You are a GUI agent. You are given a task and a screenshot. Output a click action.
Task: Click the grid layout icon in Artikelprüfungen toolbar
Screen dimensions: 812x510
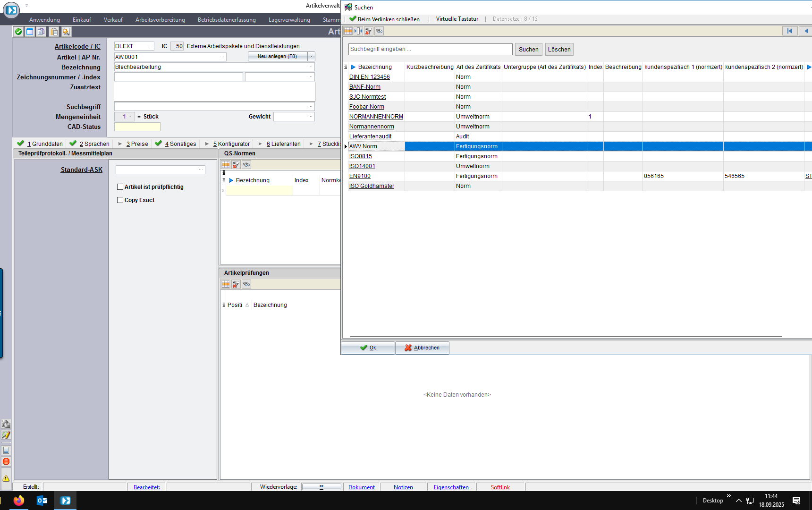click(x=226, y=284)
